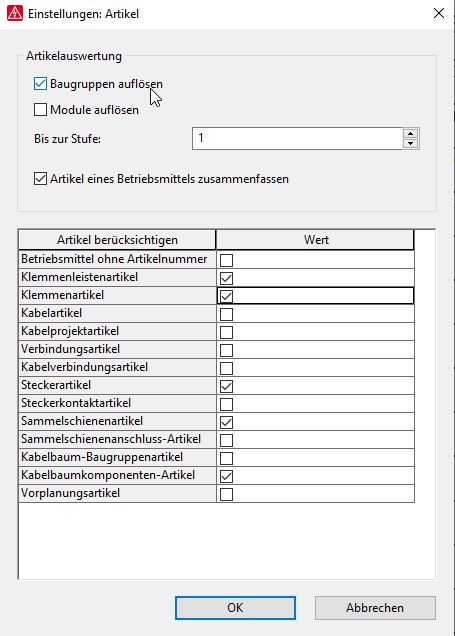Check the Vorplanungsartikel checkbox
The width and height of the screenshot is (455, 636).
click(x=226, y=494)
